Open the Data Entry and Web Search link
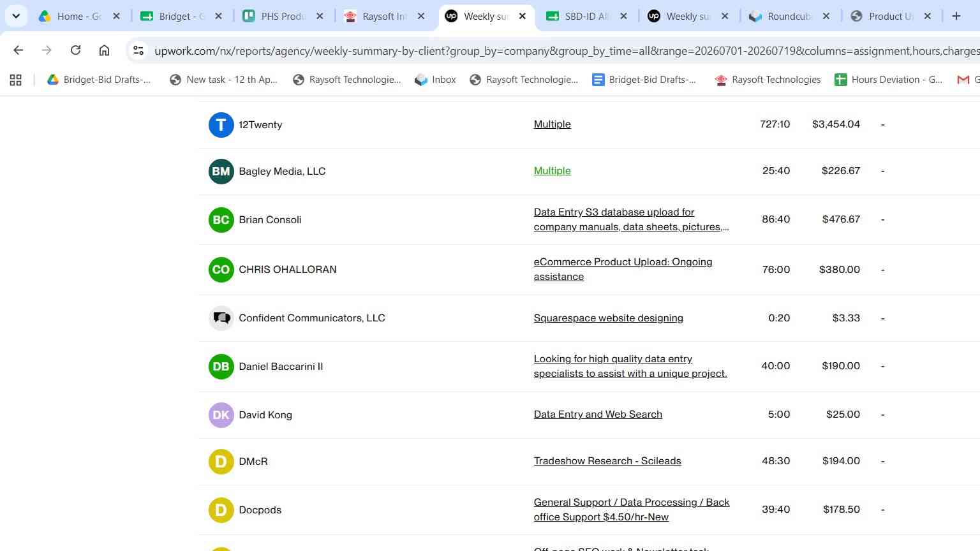Screen dimensions: 980x551 pyautogui.click(x=598, y=414)
